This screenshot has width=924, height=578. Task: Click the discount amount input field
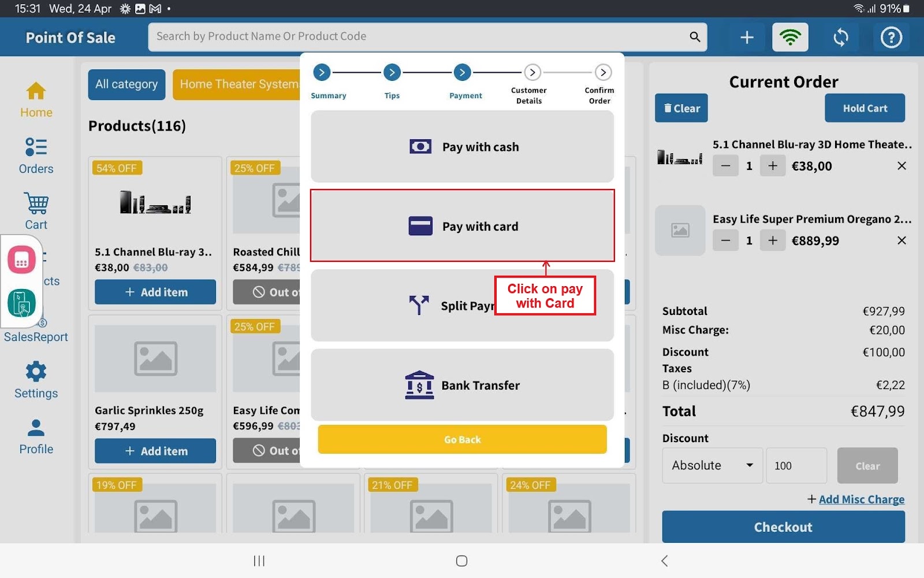pyautogui.click(x=796, y=465)
